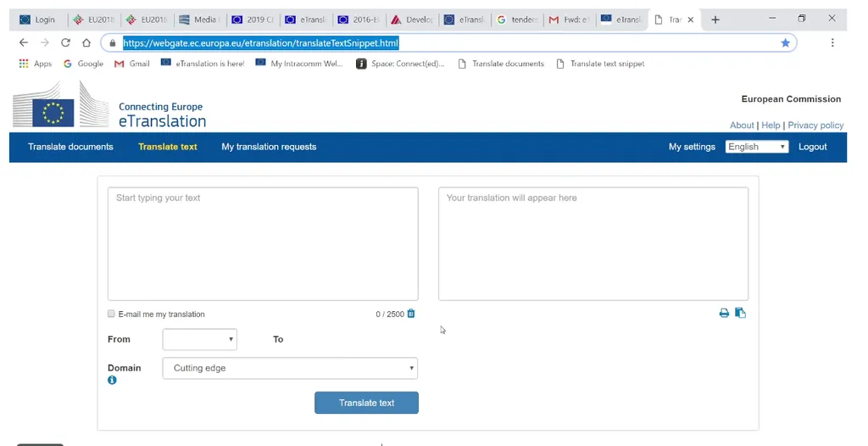Viewport: 868px width, 446px height.
Task: Open 'Space: Connect(ed)...' bookmark
Action: pyautogui.click(x=400, y=64)
